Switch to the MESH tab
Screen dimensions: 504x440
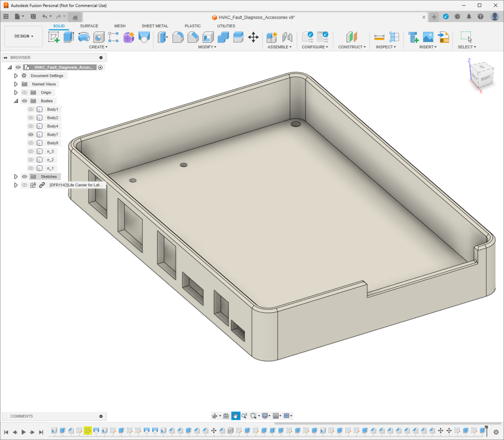(x=120, y=26)
